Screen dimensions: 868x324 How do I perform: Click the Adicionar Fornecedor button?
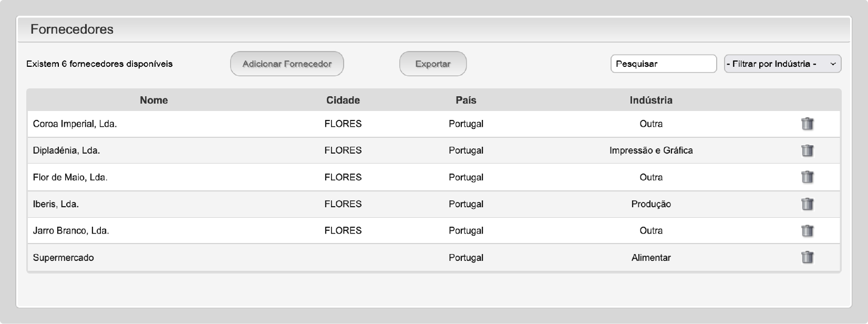[287, 64]
